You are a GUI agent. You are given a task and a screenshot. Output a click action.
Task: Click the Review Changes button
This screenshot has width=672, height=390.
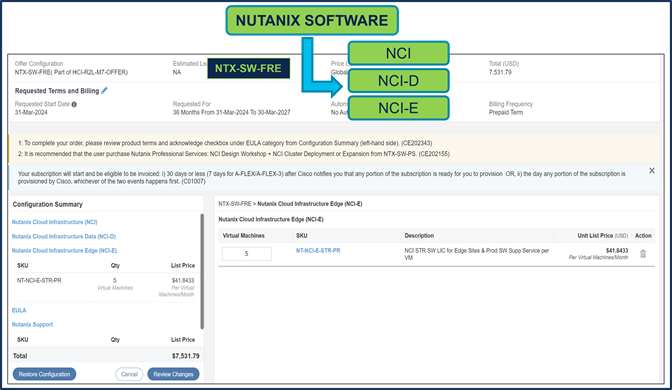pyautogui.click(x=173, y=374)
